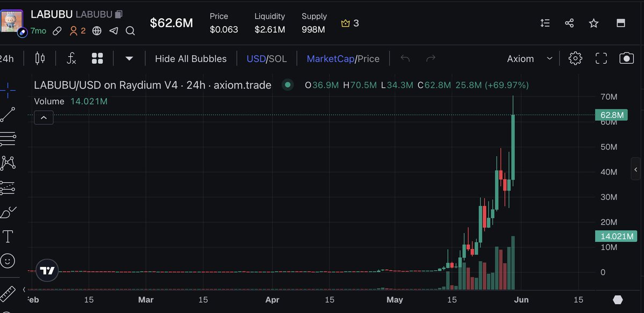Click the 7mo token age label
Image resolution: width=644 pixels, height=313 pixels.
click(39, 31)
